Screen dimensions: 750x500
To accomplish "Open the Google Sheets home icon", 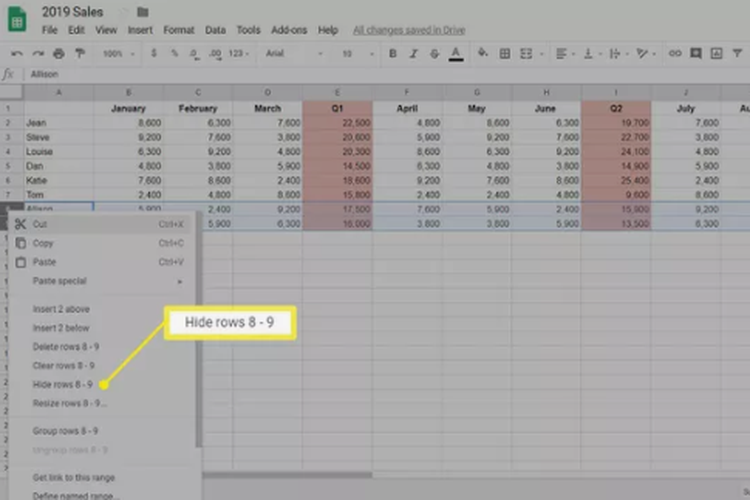I will point(17,19).
